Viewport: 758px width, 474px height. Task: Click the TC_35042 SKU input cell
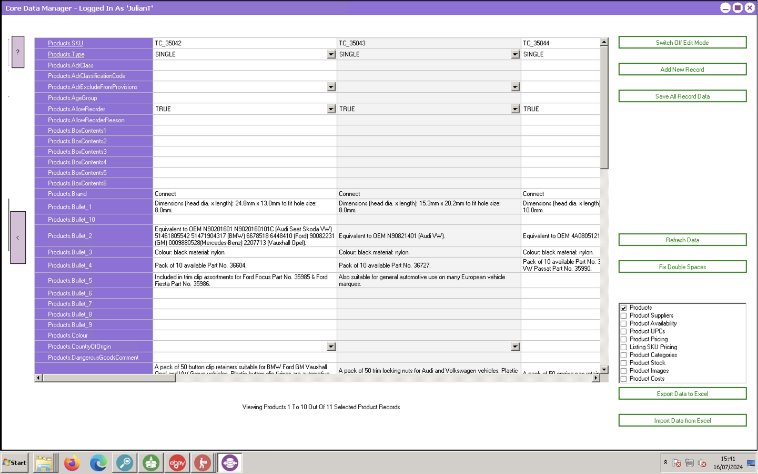245,43
